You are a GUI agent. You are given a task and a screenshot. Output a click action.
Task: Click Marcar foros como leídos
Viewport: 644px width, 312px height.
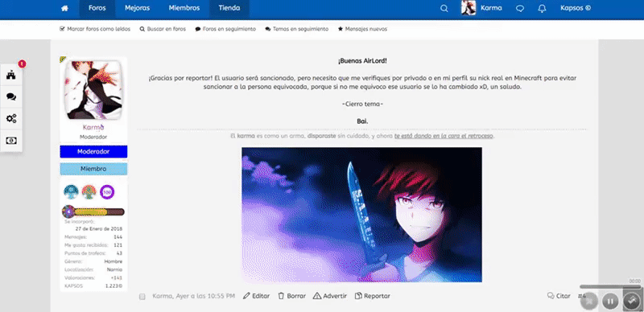coord(95,29)
